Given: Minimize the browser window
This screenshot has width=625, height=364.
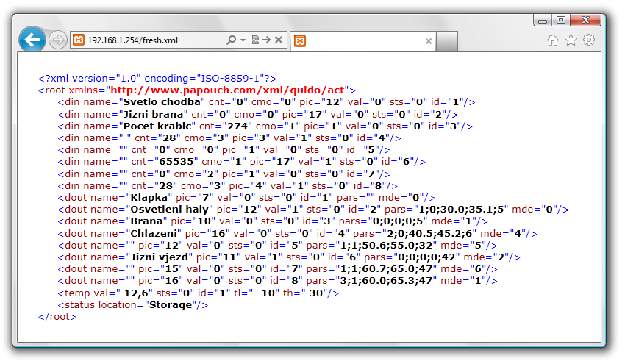Looking at the screenshot, I should coord(543,21).
